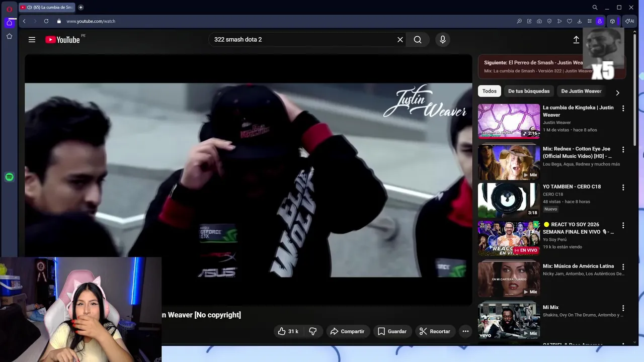644x362 pixels.
Task: Open Spotify from the Opera sidebar
Action: [9, 177]
